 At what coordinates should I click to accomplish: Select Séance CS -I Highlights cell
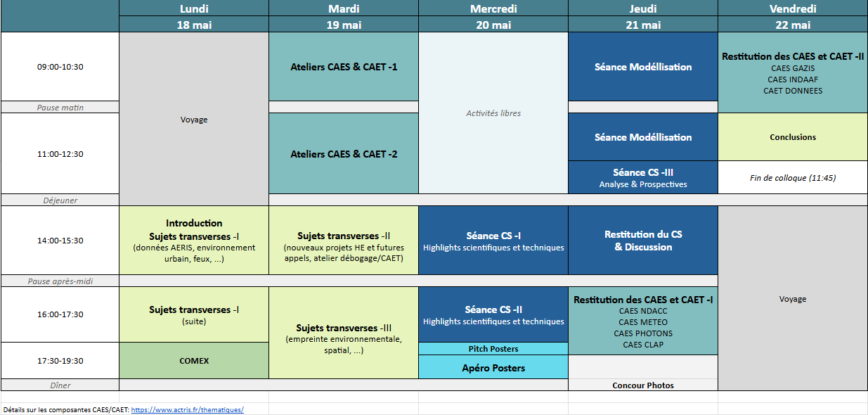coord(493,241)
